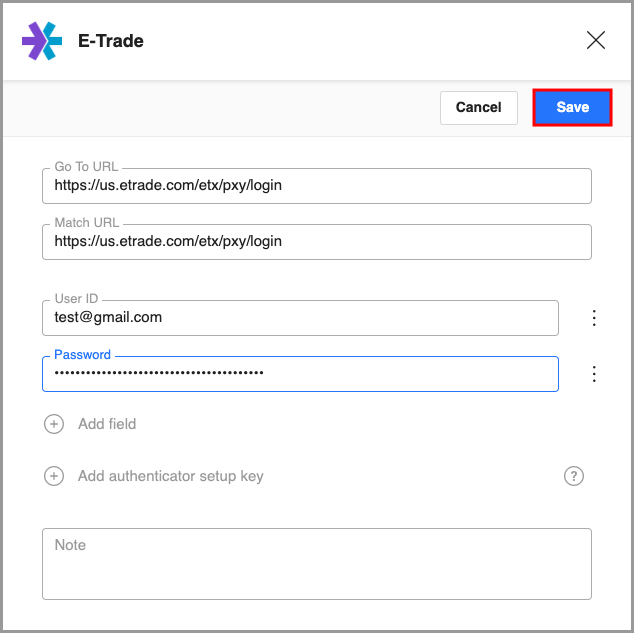Click the User ID field label
This screenshot has width=634, height=633.
coord(76,299)
